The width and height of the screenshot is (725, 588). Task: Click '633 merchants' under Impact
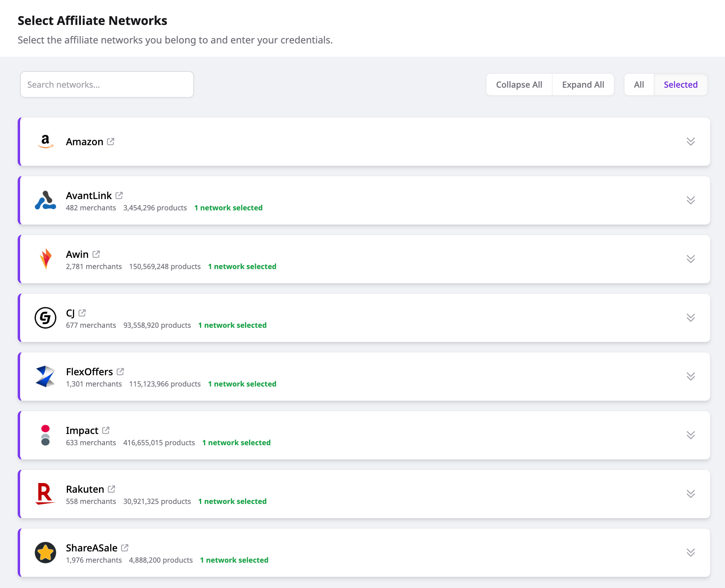(x=91, y=443)
